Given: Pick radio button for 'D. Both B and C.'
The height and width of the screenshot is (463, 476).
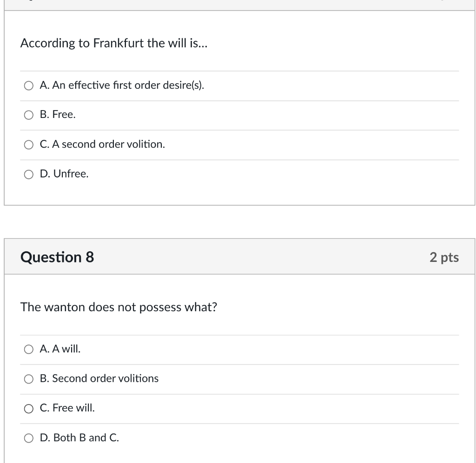Looking at the screenshot, I should click(x=29, y=438).
